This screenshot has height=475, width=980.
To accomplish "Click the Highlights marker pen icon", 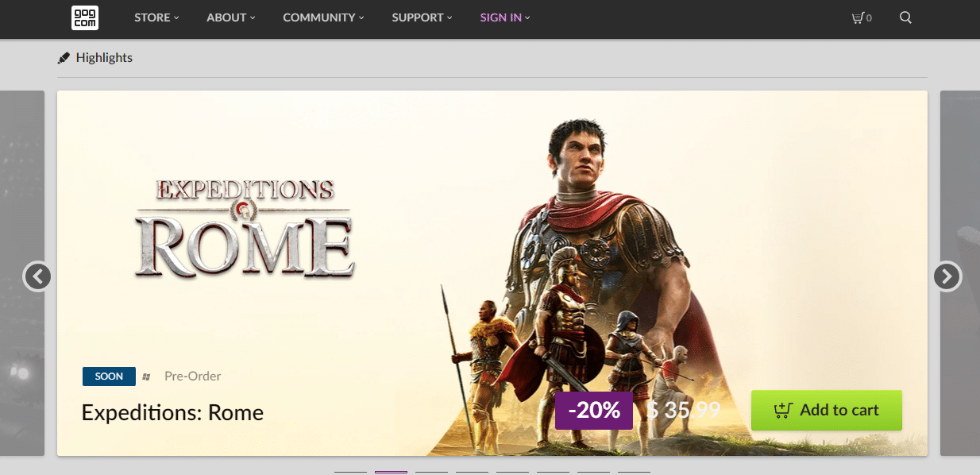I will pyautogui.click(x=64, y=58).
